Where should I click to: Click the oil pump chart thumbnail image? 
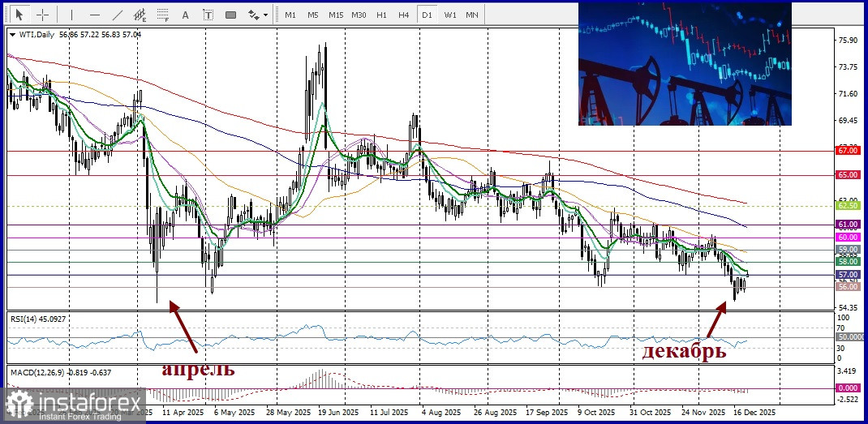pos(684,63)
